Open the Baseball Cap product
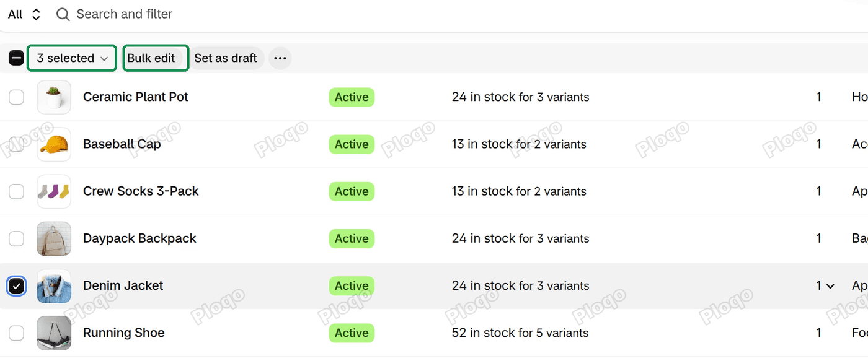 pyautogui.click(x=122, y=144)
